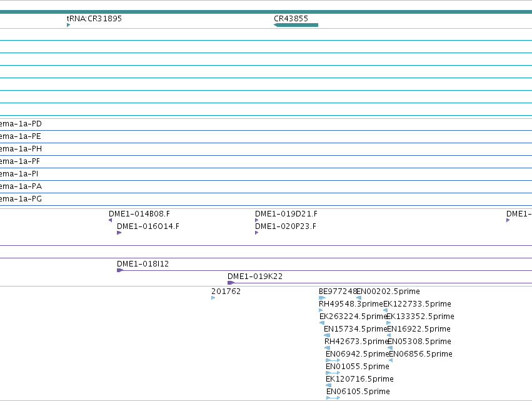The height and width of the screenshot is (401, 532).
Task: Select the RH49548.3prime EST glyph
Action: (321, 310)
